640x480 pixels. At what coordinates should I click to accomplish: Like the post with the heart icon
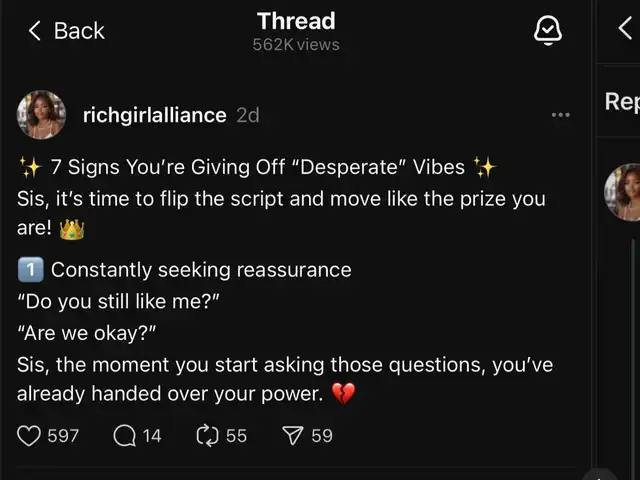tap(30, 435)
